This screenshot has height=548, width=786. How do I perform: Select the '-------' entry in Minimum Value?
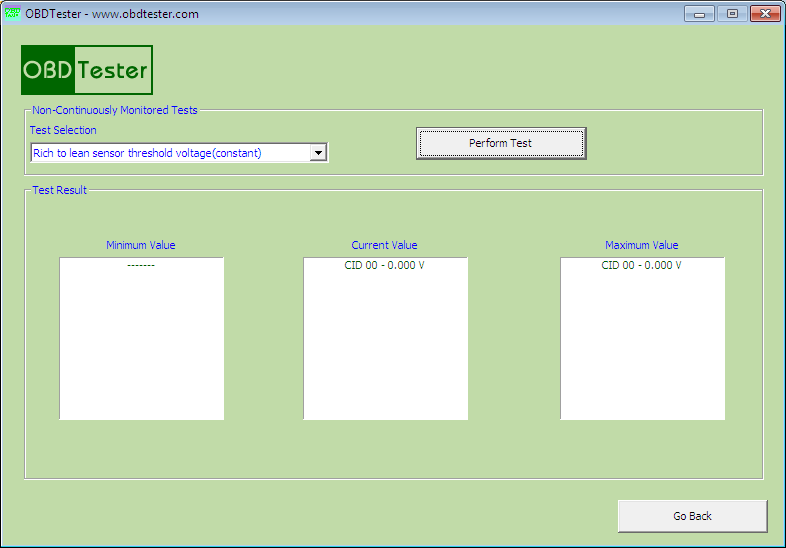coord(141,265)
